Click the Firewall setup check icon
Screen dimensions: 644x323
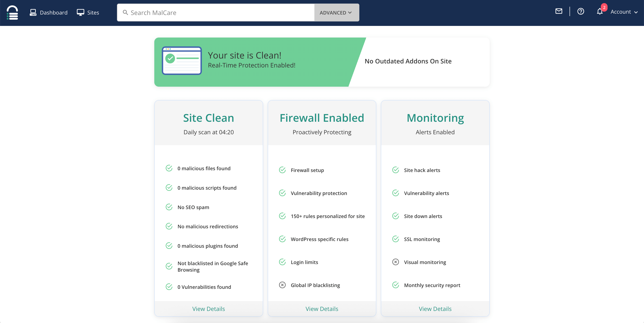pyautogui.click(x=282, y=170)
